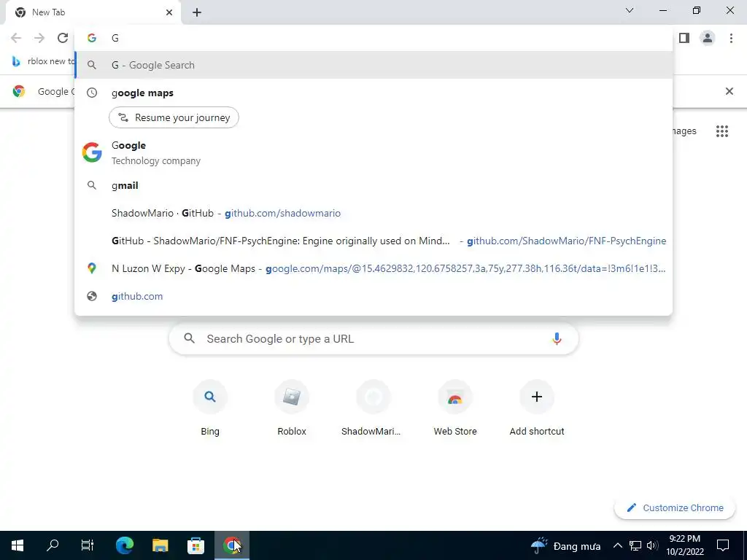Launch Microsoft Edge from taskbar
The height and width of the screenshot is (560, 747).
[125, 545]
